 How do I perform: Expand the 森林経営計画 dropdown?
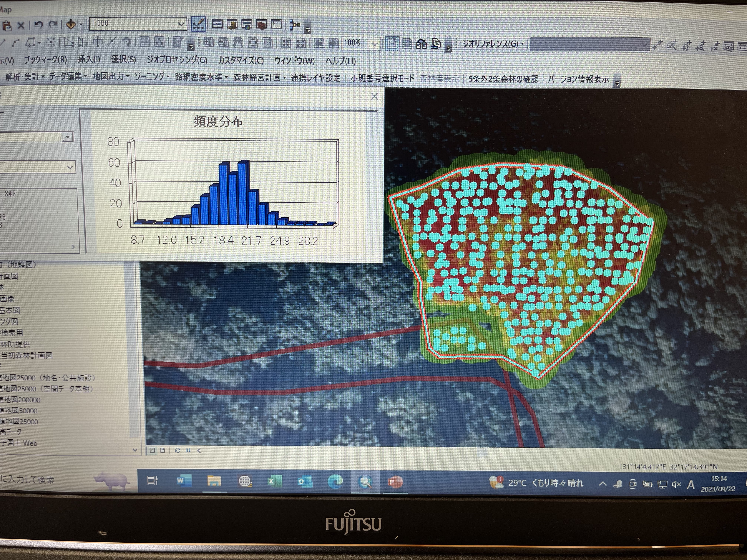click(x=260, y=78)
